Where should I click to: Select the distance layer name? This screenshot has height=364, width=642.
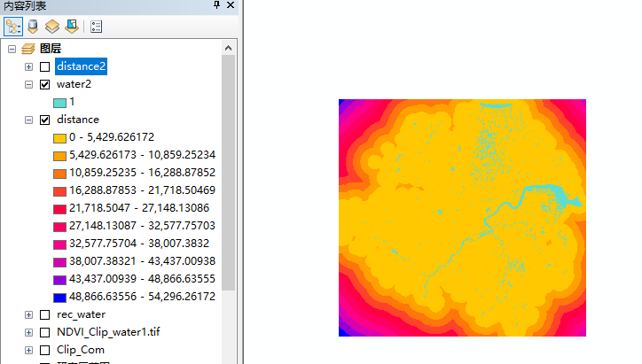(78, 120)
